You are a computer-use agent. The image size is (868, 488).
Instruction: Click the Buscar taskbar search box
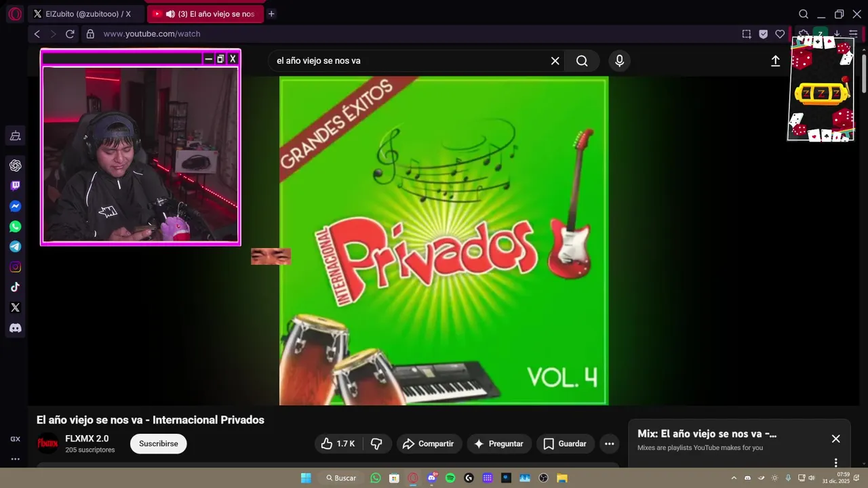(341, 478)
